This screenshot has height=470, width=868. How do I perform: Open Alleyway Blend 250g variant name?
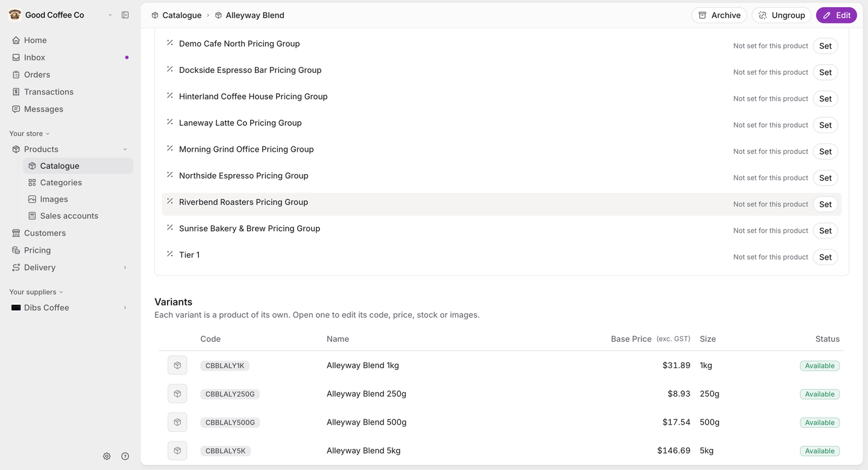click(x=366, y=393)
